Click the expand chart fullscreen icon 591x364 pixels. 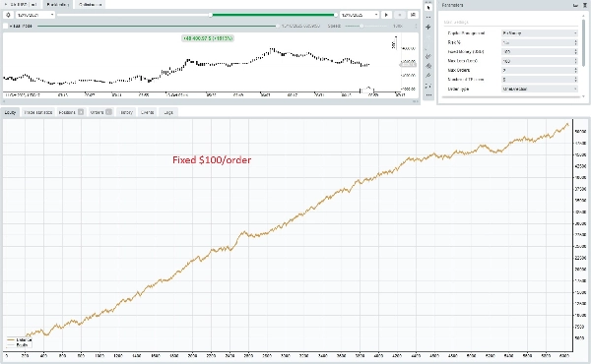coord(428,86)
